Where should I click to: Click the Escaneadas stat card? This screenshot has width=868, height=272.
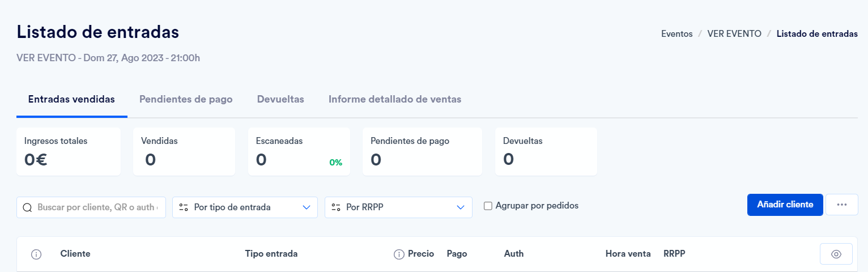point(299,151)
